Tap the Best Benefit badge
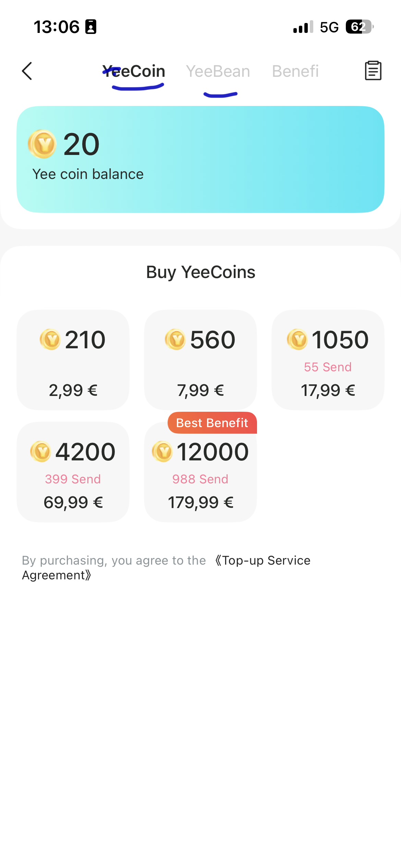Viewport: 401px width, 868px height. pyautogui.click(x=212, y=423)
